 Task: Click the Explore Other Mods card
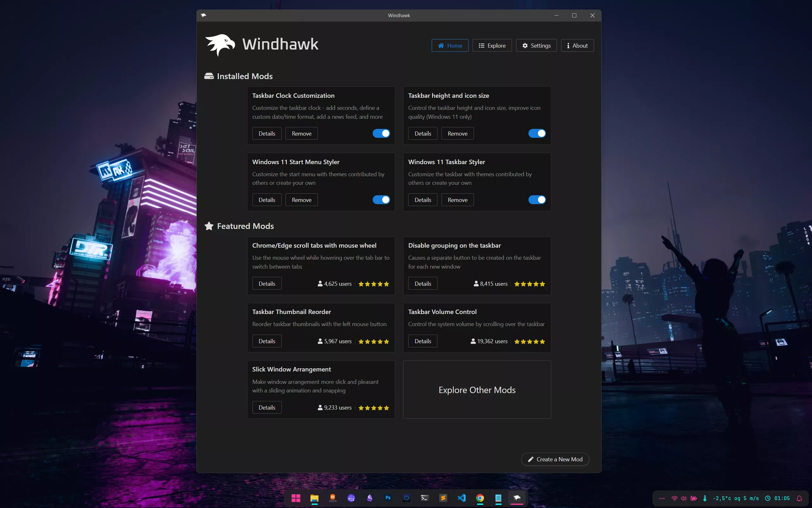tap(477, 390)
